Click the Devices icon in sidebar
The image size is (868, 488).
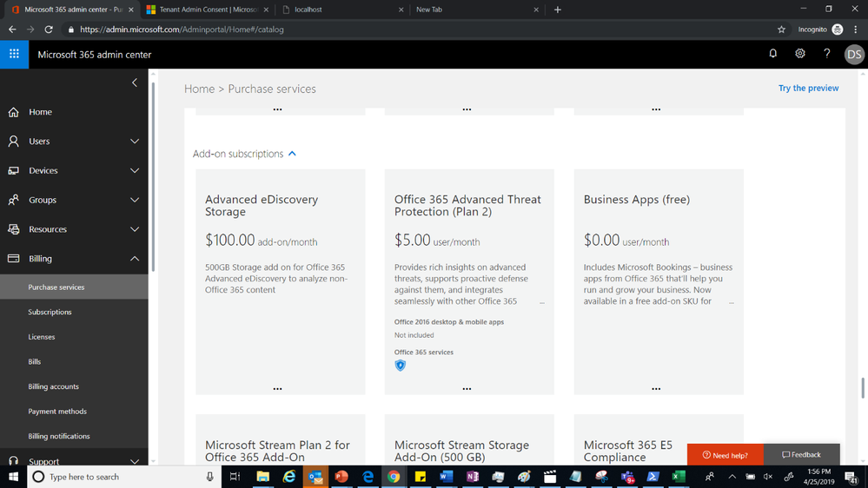pyautogui.click(x=14, y=170)
